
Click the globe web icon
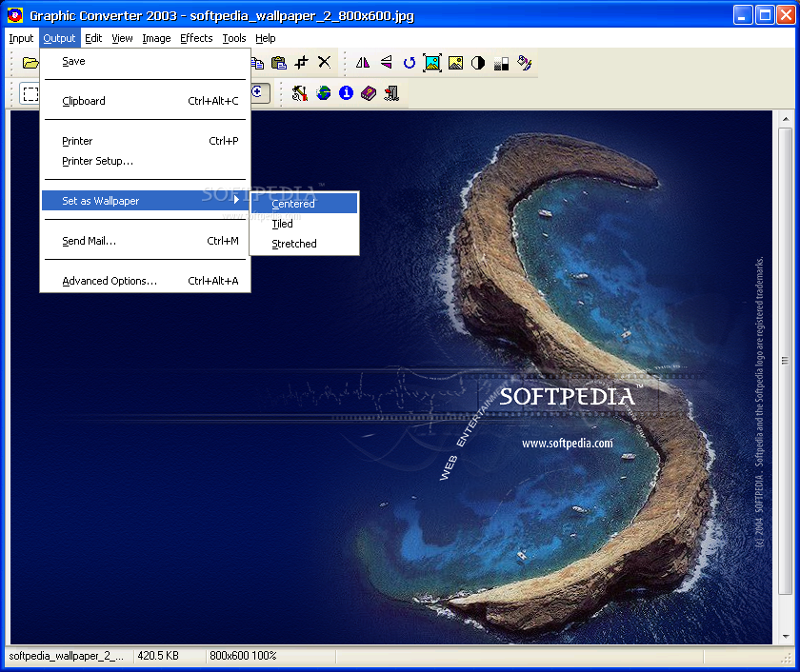pos(323,92)
